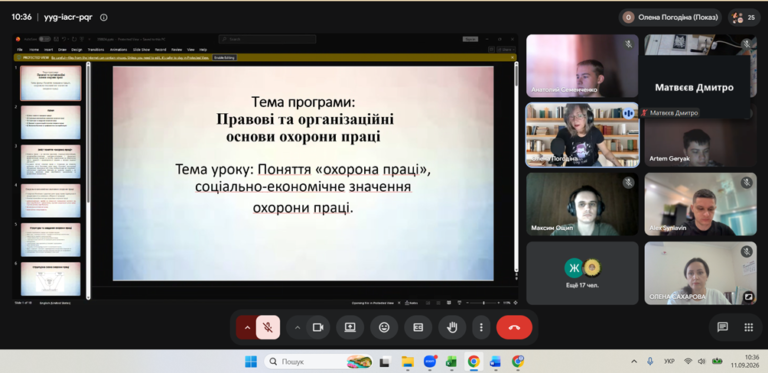Select slide 6 thumbnail in slide panel

tap(50, 279)
